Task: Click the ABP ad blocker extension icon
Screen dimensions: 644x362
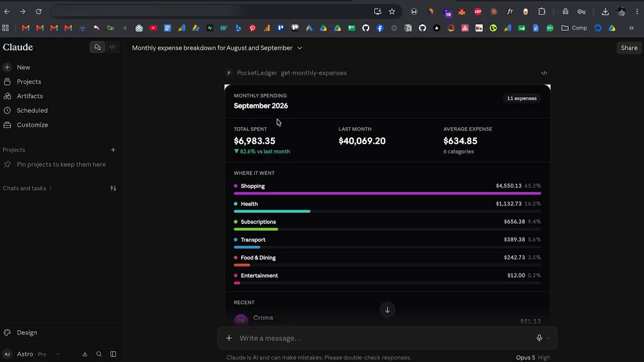Action: click(478, 12)
